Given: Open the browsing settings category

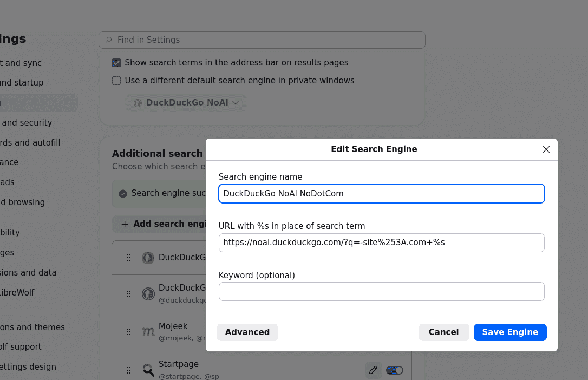Looking at the screenshot, I should click(x=23, y=202).
